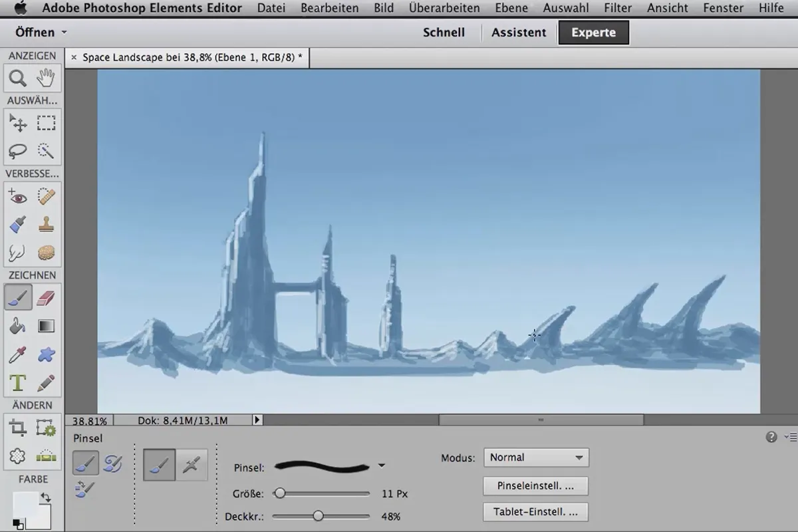Expand the status bar info arrow

pos(258,420)
